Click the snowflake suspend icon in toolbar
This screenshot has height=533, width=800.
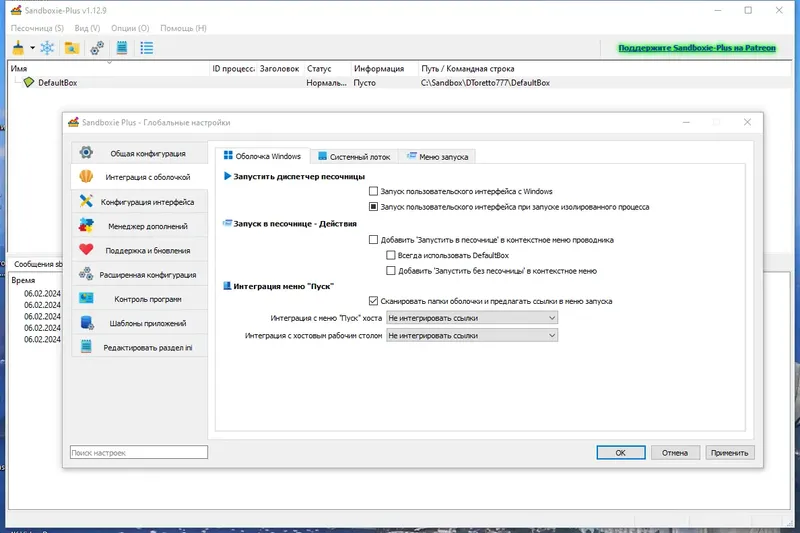pyautogui.click(x=47, y=48)
